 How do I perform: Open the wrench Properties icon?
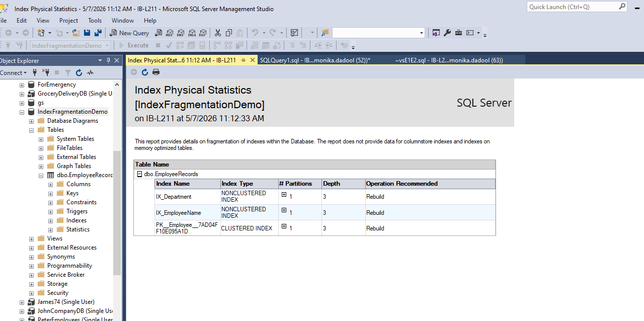[447, 33]
